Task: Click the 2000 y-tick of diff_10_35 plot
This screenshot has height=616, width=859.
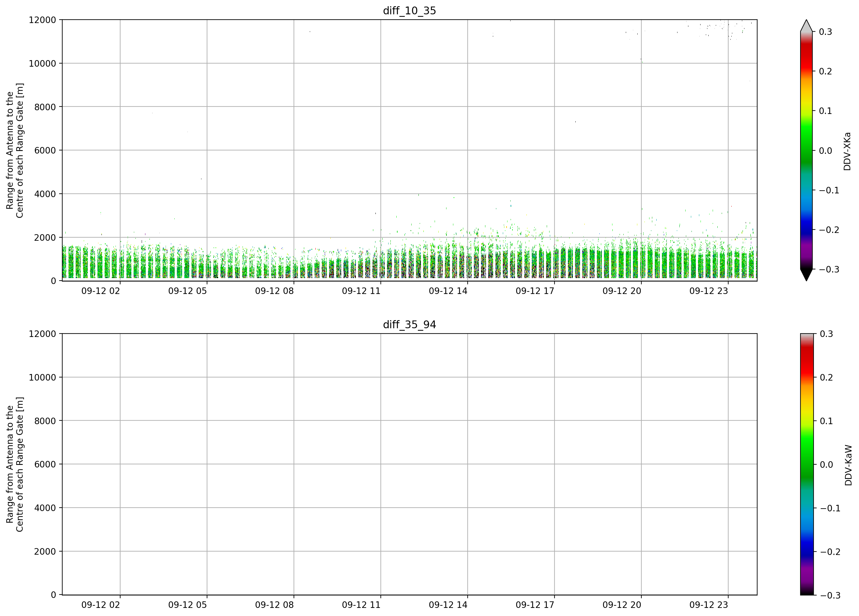Action: (x=45, y=238)
